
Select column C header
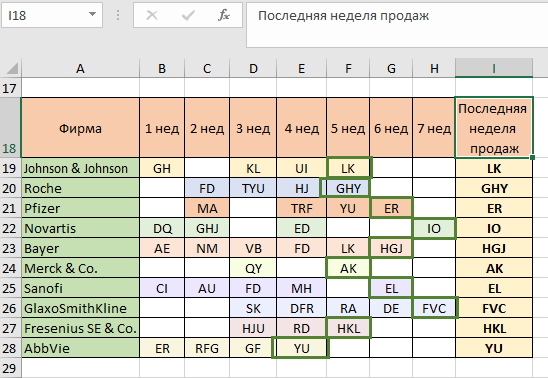point(207,68)
